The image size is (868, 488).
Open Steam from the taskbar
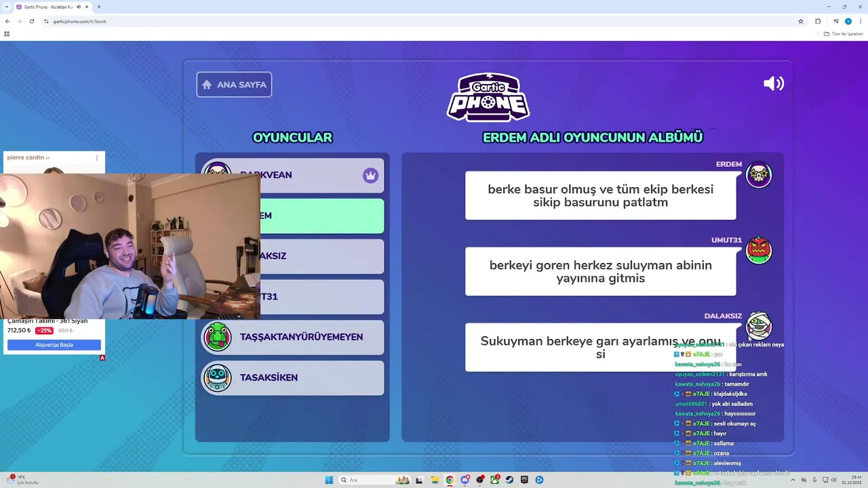pos(509,480)
